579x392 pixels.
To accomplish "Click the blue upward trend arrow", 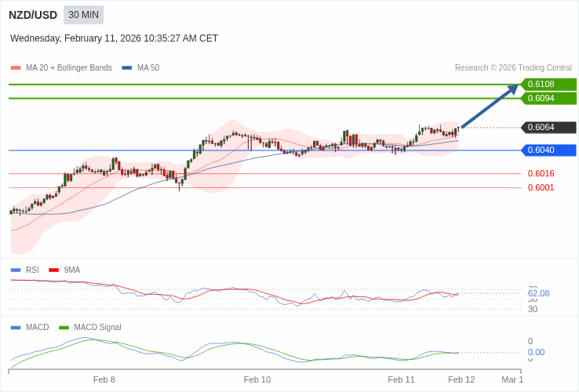I will [x=490, y=107].
